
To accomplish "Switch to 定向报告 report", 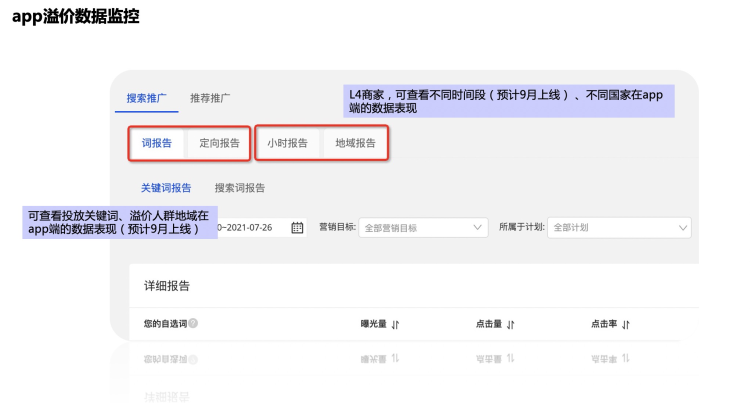I will tap(219, 143).
